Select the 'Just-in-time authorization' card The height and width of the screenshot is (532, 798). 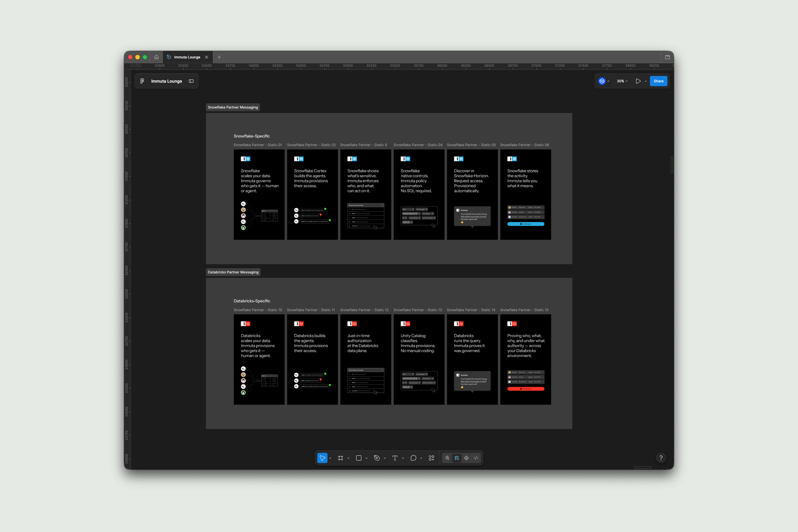pos(366,359)
